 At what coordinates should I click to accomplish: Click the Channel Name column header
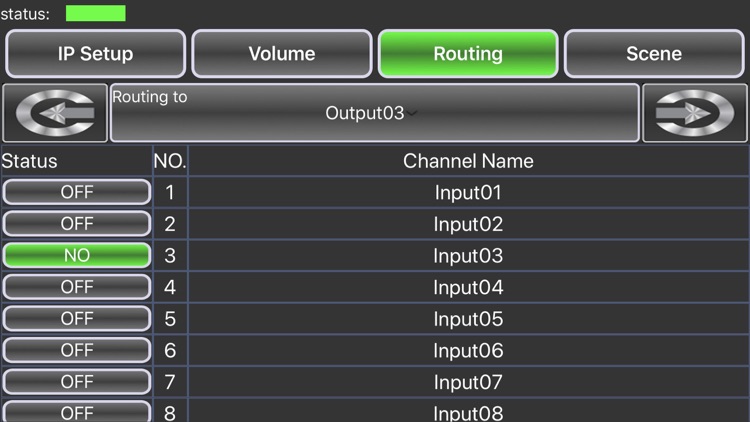[468, 161]
